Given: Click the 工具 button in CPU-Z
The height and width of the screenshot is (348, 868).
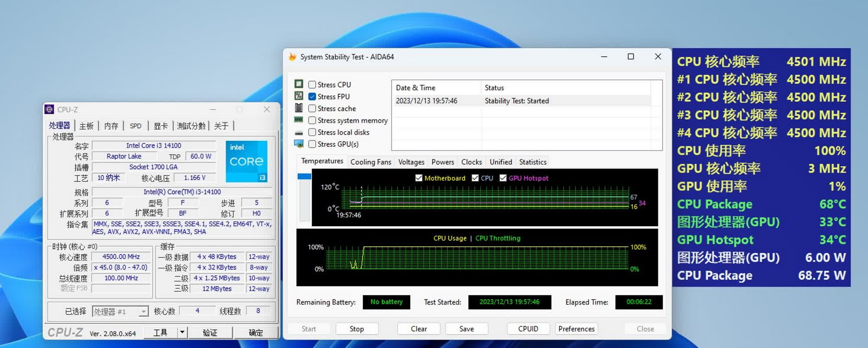Looking at the screenshot, I should [160, 333].
